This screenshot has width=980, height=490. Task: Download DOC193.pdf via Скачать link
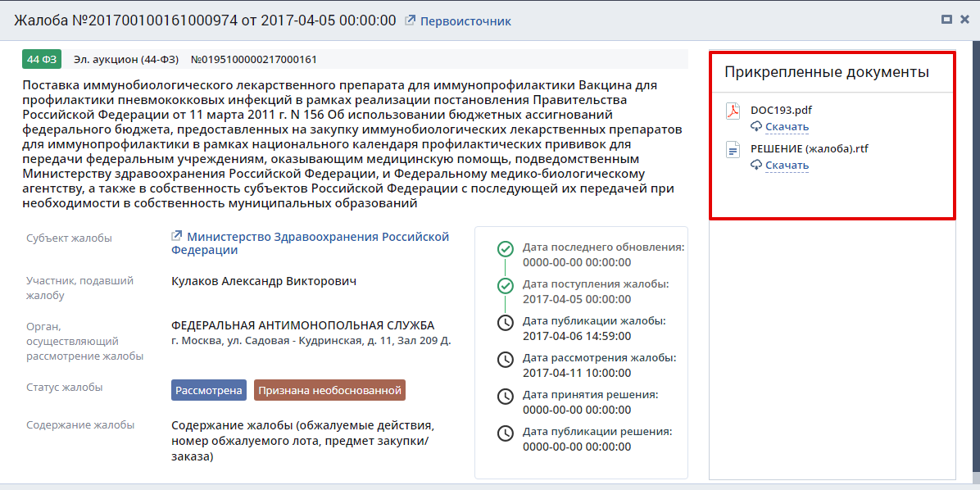coord(787,127)
